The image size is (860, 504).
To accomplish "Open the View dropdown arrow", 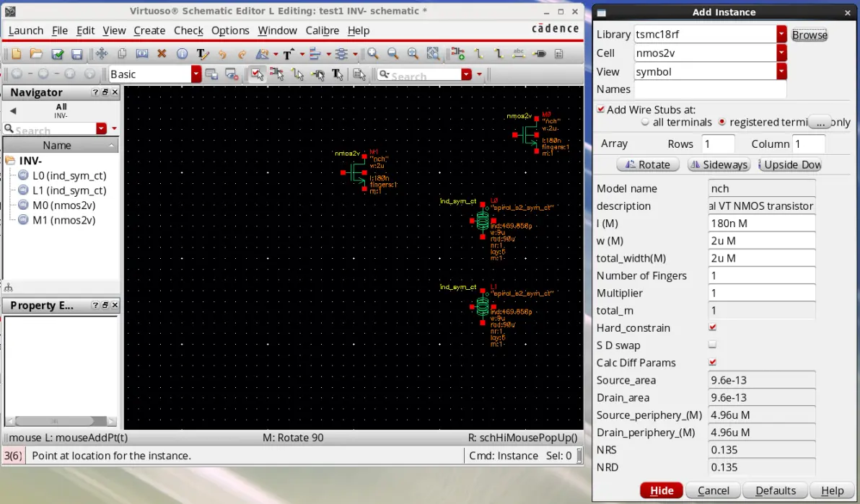I will [781, 71].
